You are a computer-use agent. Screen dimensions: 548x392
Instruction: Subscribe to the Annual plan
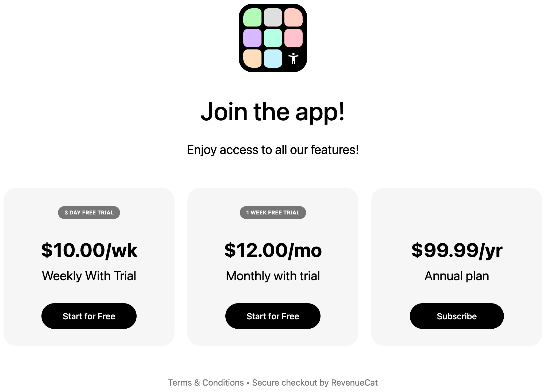point(457,316)
